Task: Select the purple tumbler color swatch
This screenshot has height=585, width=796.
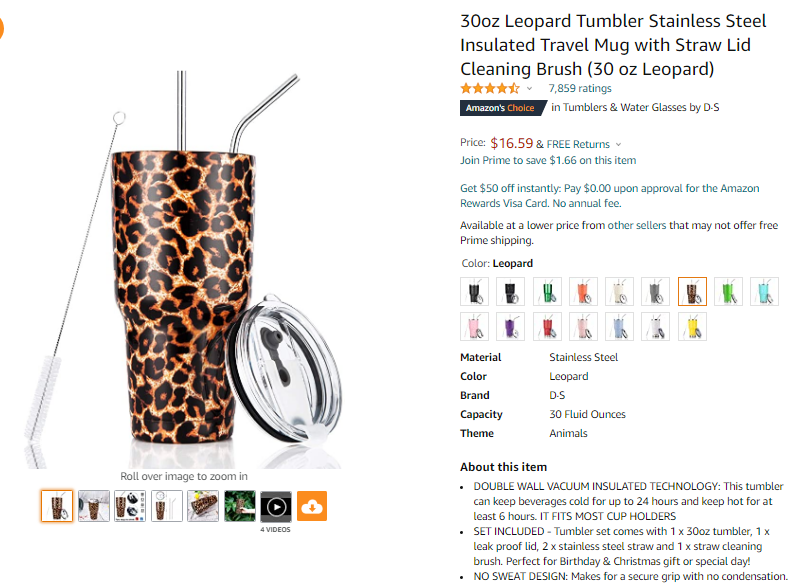Action: click(512, 326)
